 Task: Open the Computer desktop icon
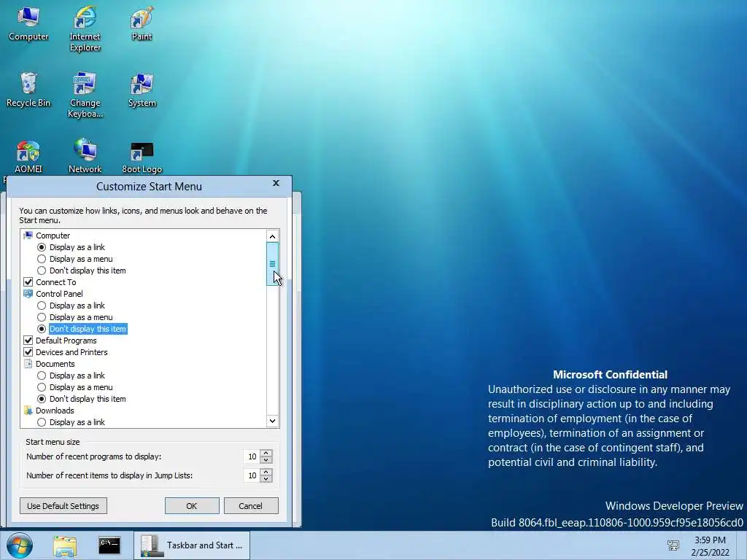click(x=28, y=24)
